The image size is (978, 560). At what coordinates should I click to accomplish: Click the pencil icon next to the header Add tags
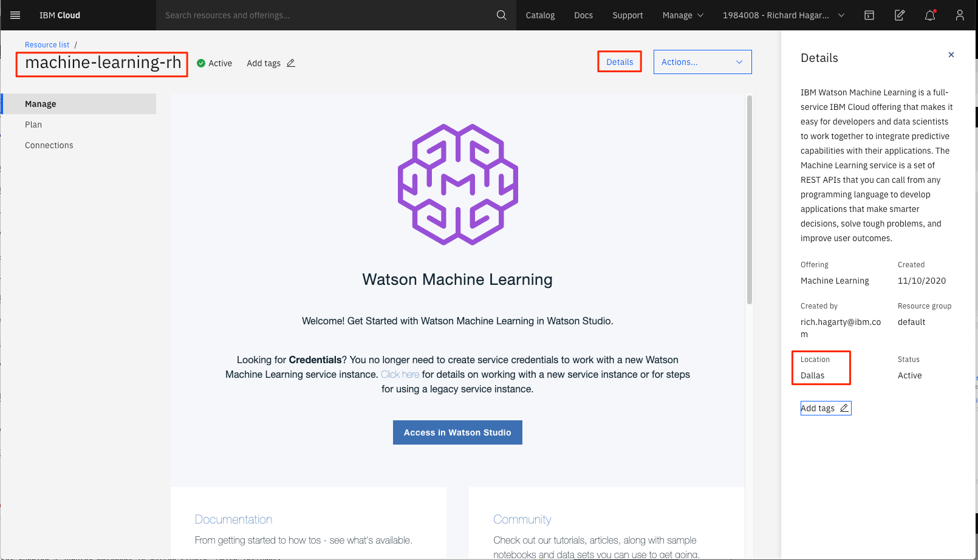[291, 63]
